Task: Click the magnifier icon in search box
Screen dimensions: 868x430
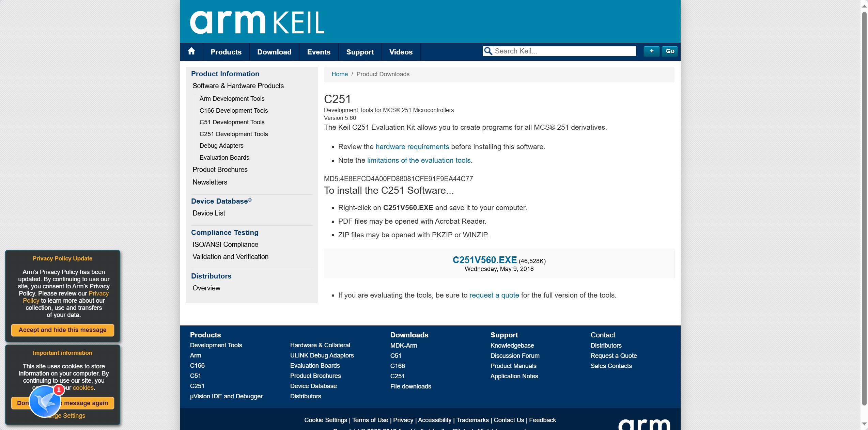Action: 488,51
